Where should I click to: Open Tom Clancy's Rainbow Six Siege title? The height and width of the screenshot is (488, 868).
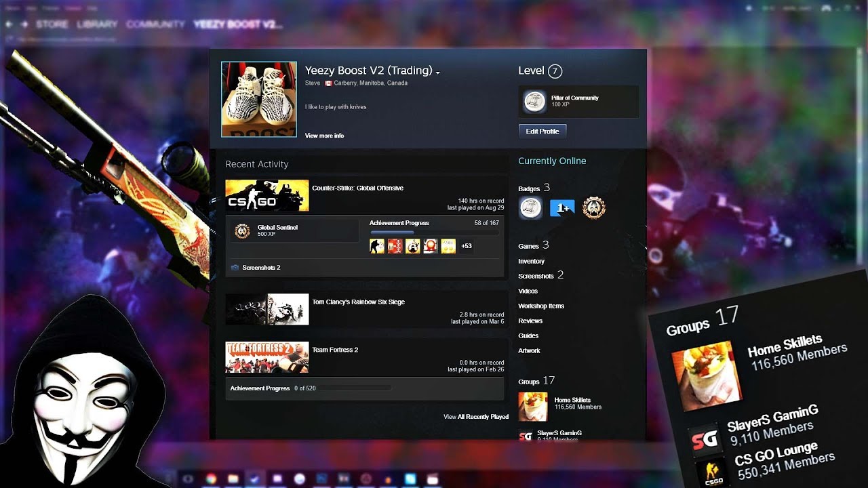pos(358,302)
